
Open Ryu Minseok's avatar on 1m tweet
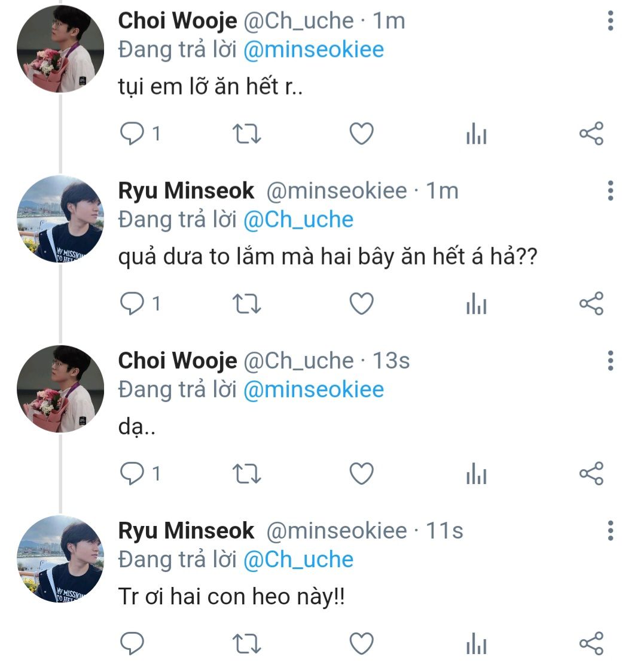[60, 219]
